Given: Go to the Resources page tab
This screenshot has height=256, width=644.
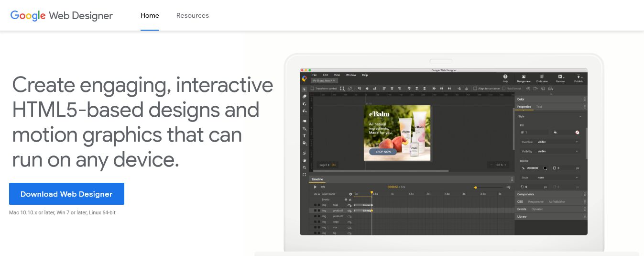Looking at the screenshot, I should 193,15.
